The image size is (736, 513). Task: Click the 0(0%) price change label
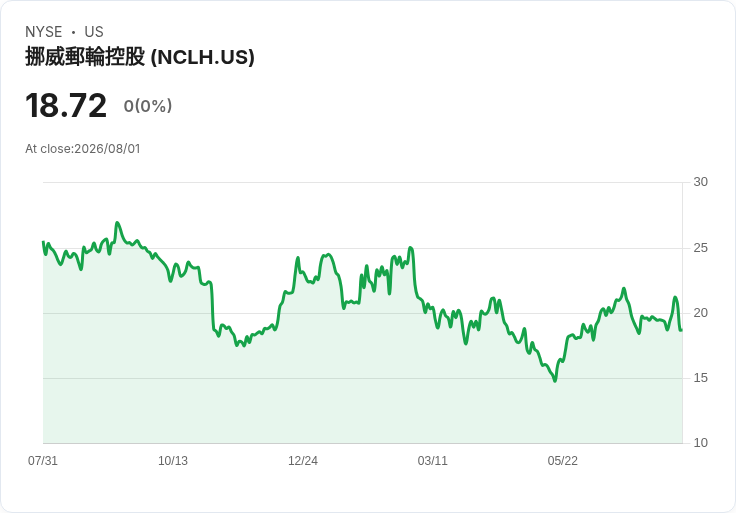pyautogui.click(x=148, y=106)
